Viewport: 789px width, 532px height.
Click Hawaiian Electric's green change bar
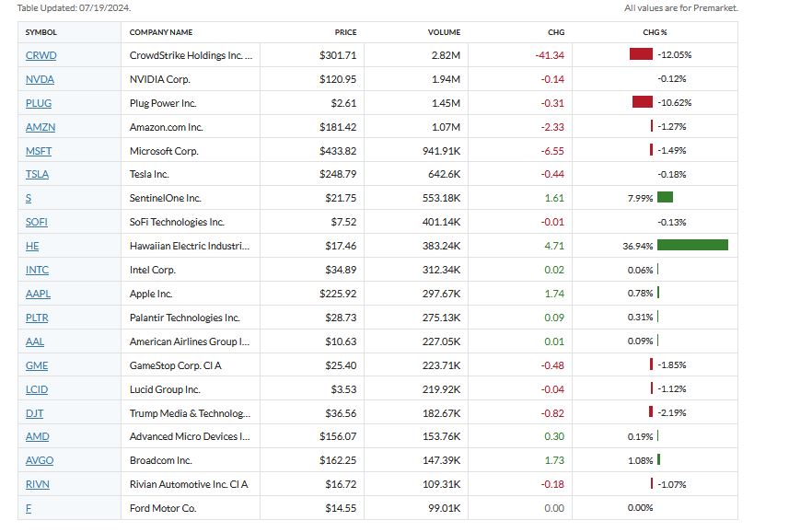click(692, 246)
